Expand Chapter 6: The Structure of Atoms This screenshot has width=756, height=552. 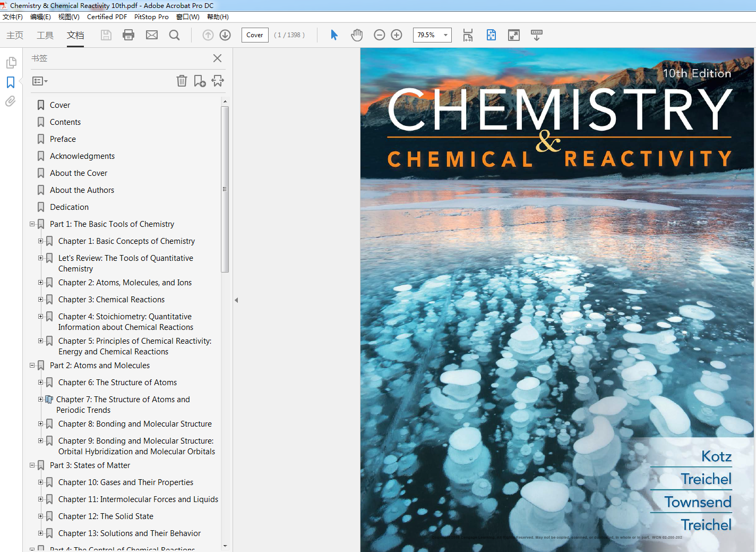point(40,383)
